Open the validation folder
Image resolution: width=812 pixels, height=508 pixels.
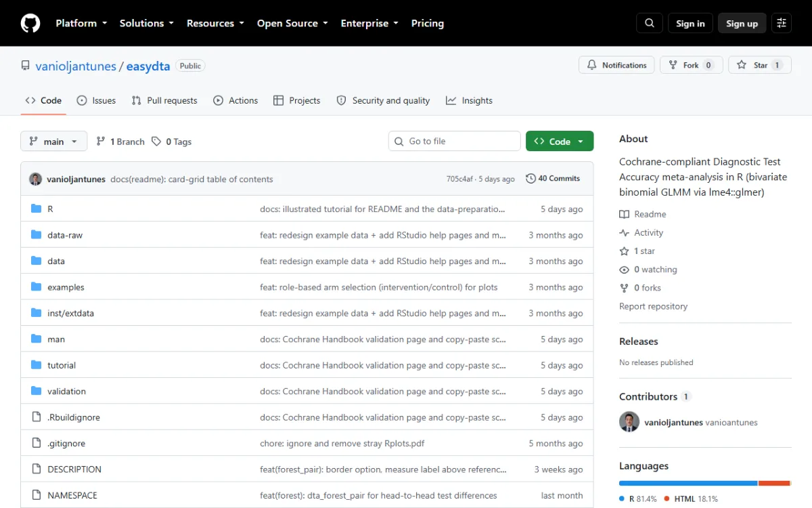66,391
